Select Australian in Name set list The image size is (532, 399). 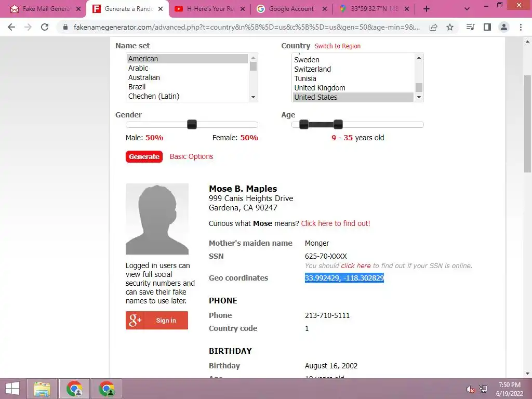[187, 77]
